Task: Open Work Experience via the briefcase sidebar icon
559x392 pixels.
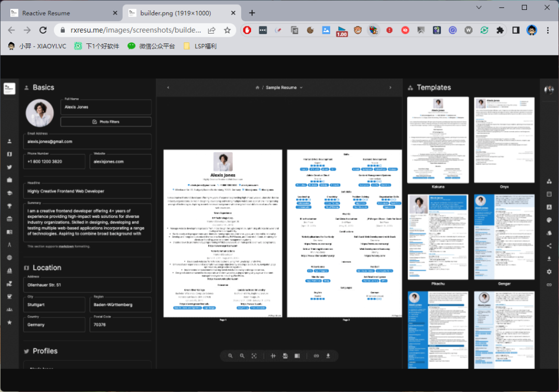Action: click(x=10, y=180)
